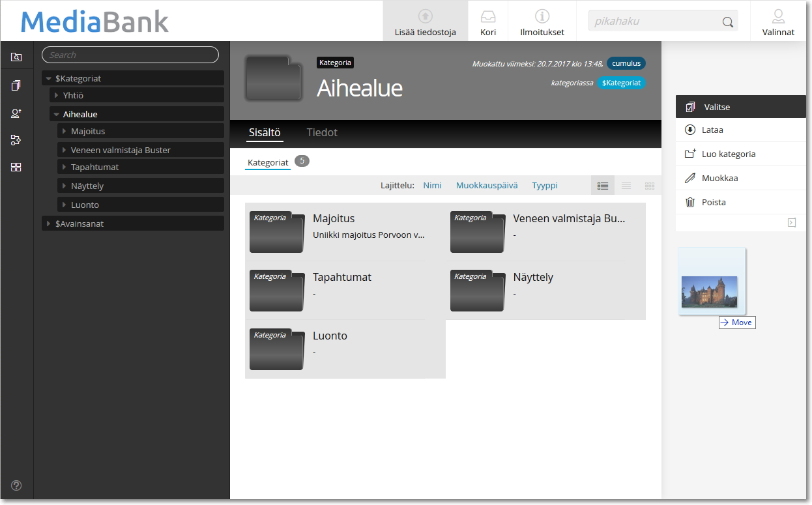Click the Lisää tiedostoja upload icon
This screenshot has width=812, height=505.
(425, 16)
